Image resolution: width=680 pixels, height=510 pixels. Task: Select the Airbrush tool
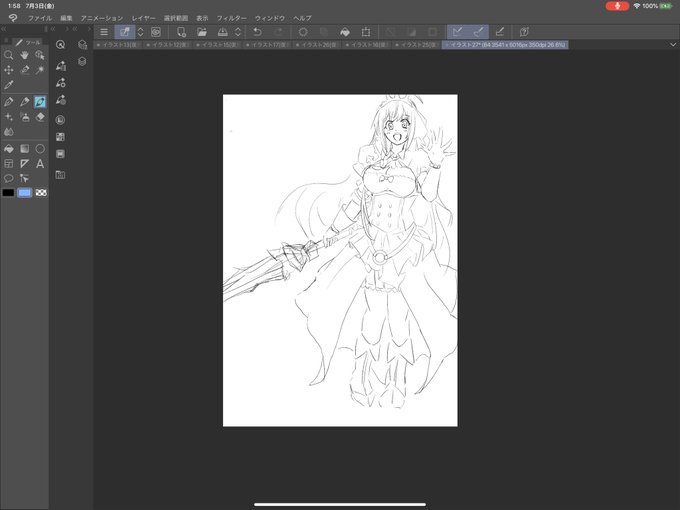tap(24, 117)
